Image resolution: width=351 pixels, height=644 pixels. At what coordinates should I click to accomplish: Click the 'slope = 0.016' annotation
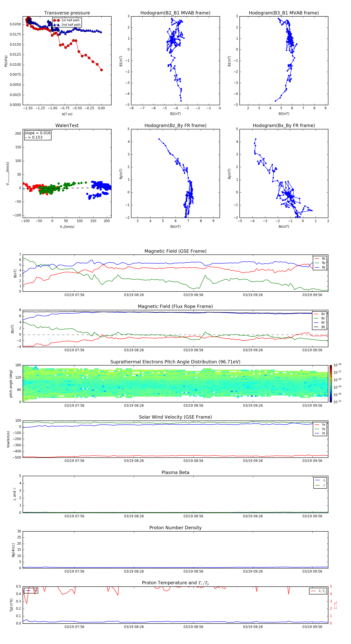pos(38,133)
